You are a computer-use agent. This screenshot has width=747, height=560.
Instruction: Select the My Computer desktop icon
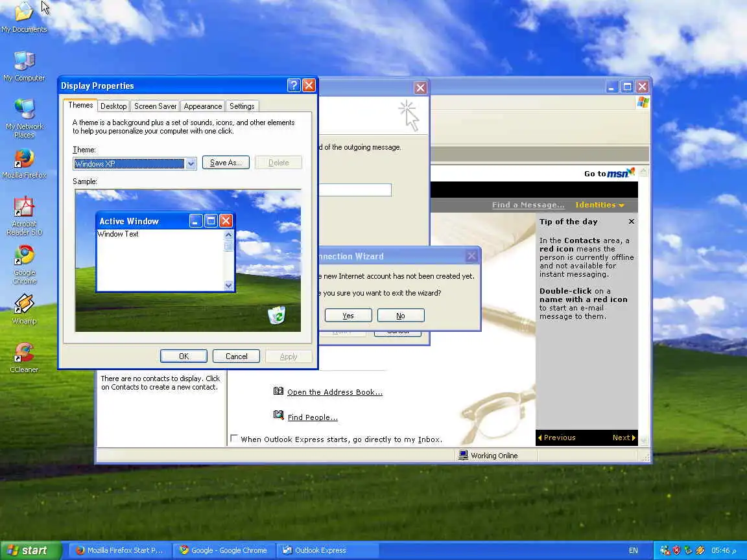(24, 66)
